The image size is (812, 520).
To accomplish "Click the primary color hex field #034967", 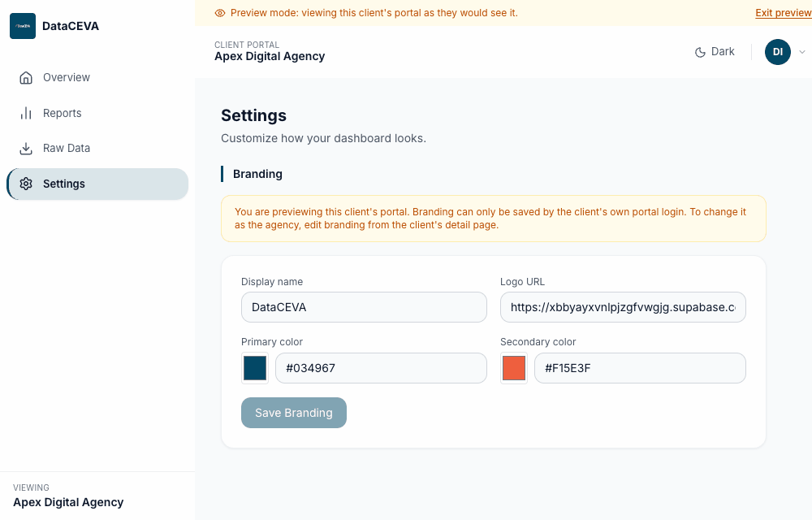I will pos(381,368).
